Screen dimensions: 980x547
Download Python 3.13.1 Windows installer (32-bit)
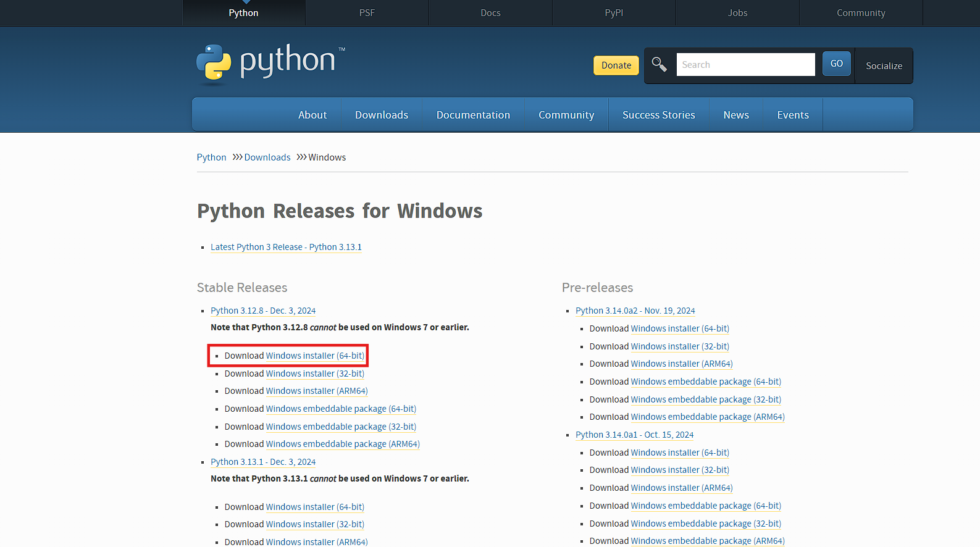point(315,524)
